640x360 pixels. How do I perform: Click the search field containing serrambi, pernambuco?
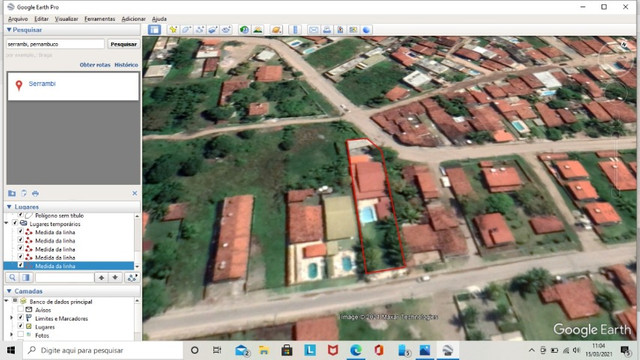coord(56,44)
